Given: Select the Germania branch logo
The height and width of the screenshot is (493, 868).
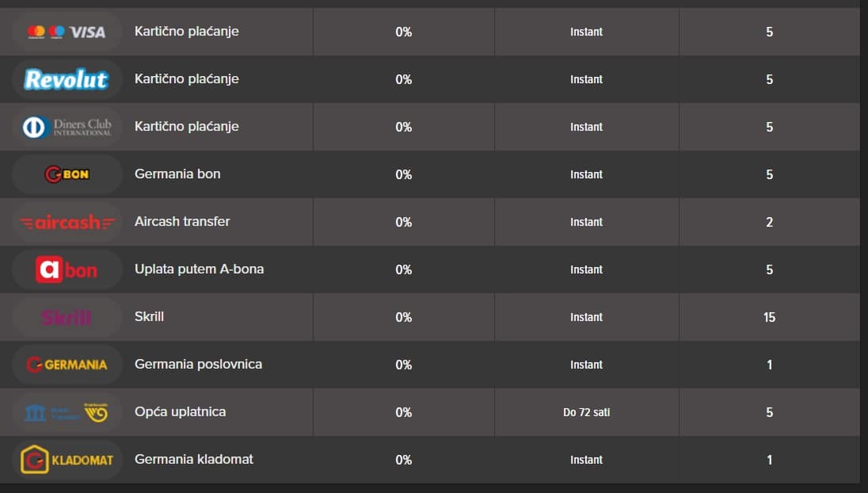Looking at the screenshot, I should pos(67,365).
